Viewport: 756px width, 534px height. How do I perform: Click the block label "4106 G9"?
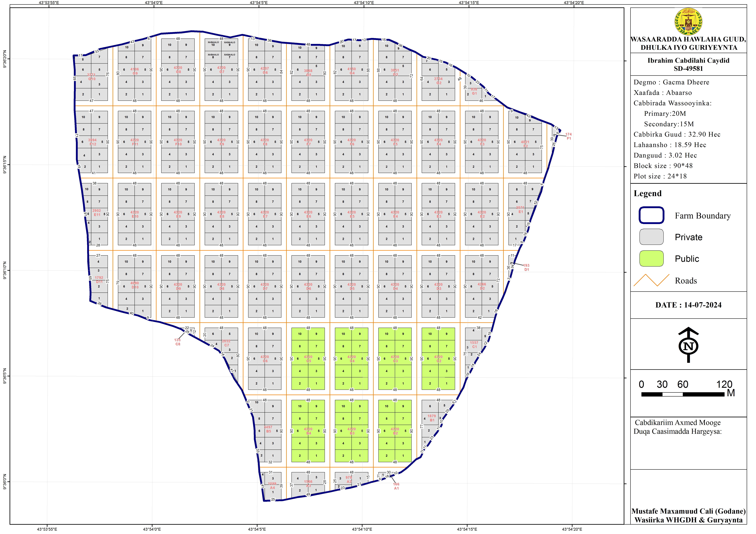[135, 71]
